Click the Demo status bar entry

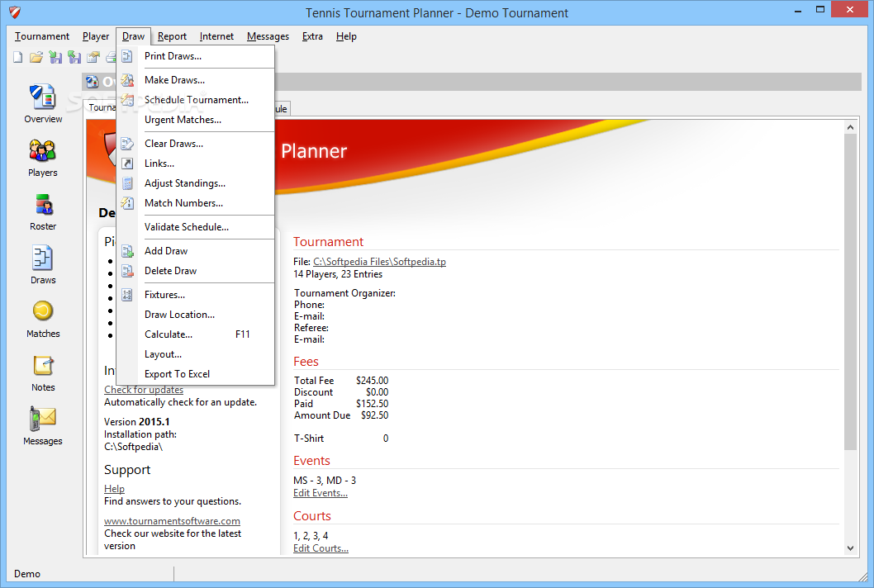click(x=27, y=574)
